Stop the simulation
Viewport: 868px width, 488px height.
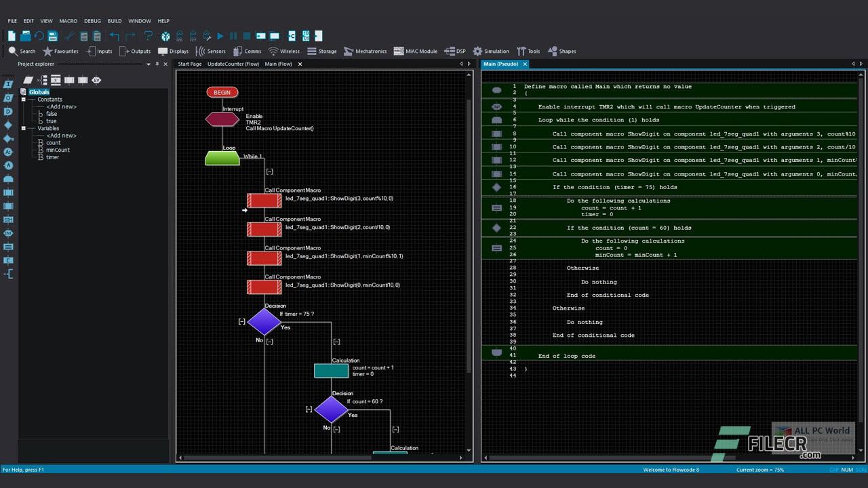pyautogui.click(x=247, y=36)
